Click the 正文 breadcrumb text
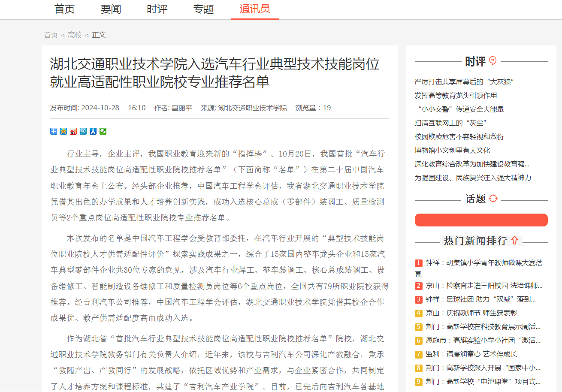Viewport: 562px width, 392px height. 99,35
